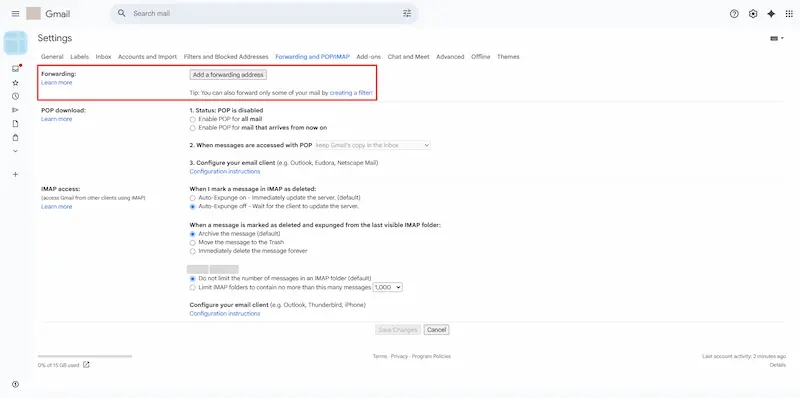Open Sent from the sidebar
This screenshot has width=800, height=398.
click(15, 110)
